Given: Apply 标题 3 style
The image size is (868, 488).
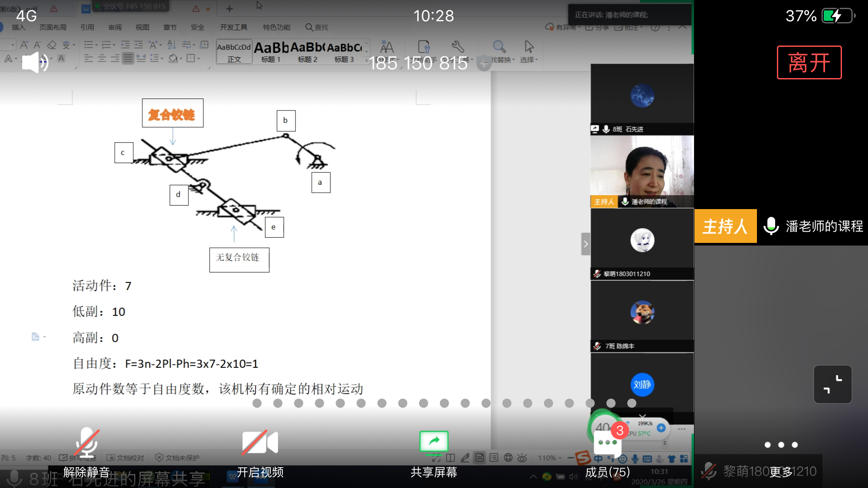Looking at the screenshot, I should click(x=344, y=52).
